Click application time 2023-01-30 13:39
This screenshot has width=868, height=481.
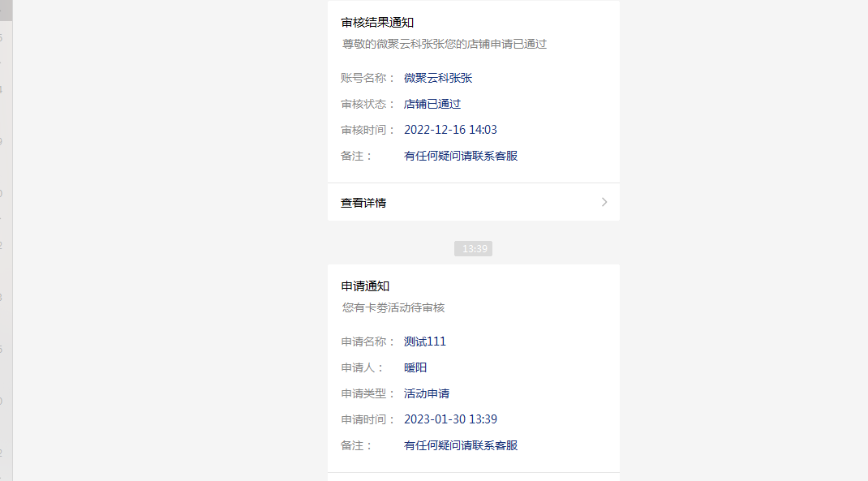coord(450,419)
